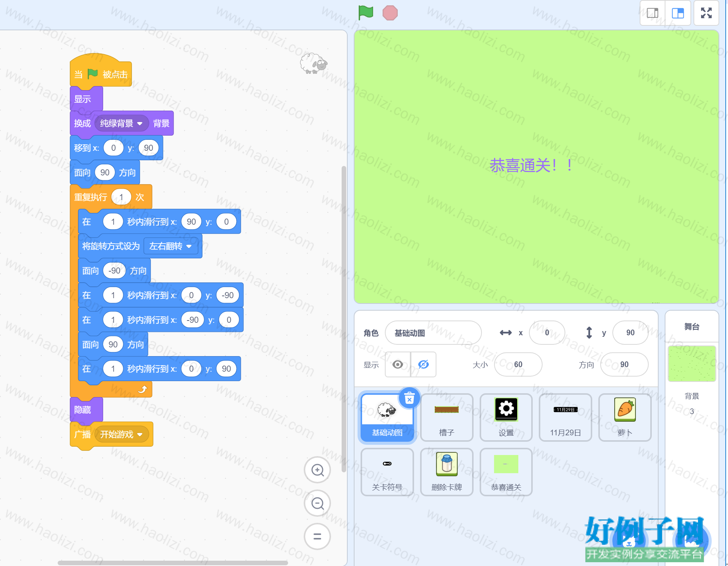728x566 pixels.
Task: Click the 广播 broadcast block label
Action: (82, 434)
